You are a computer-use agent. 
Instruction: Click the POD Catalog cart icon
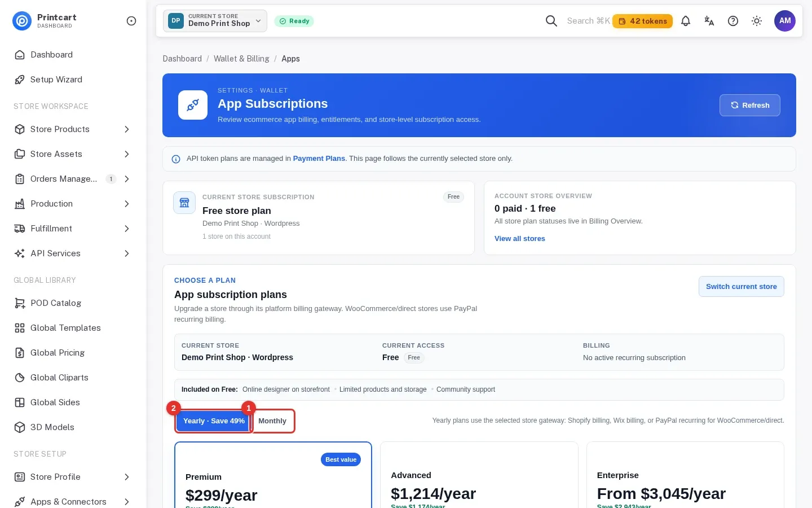(x=20, y=303)
